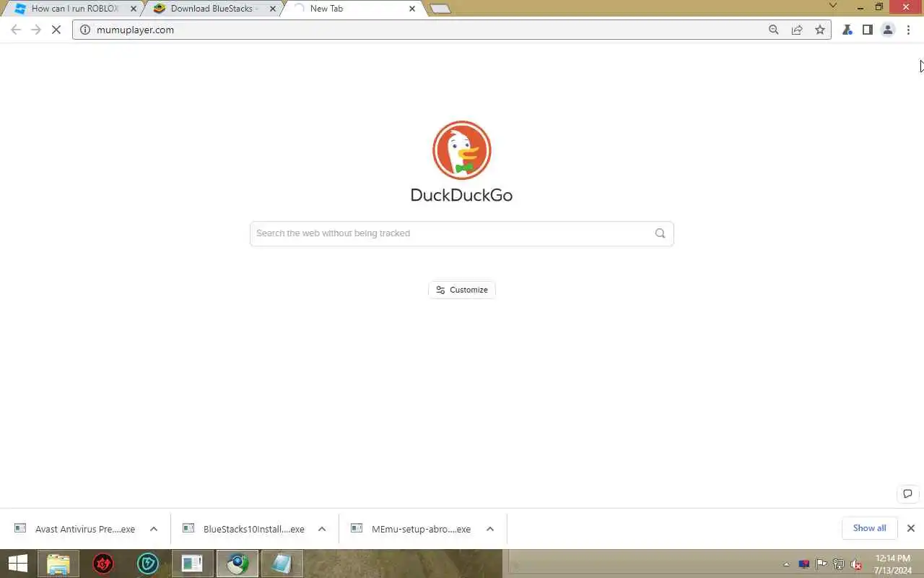Share this page from the address bar
Screen dimensions: 924x578
pyautogui.click(x=797, y=30)
